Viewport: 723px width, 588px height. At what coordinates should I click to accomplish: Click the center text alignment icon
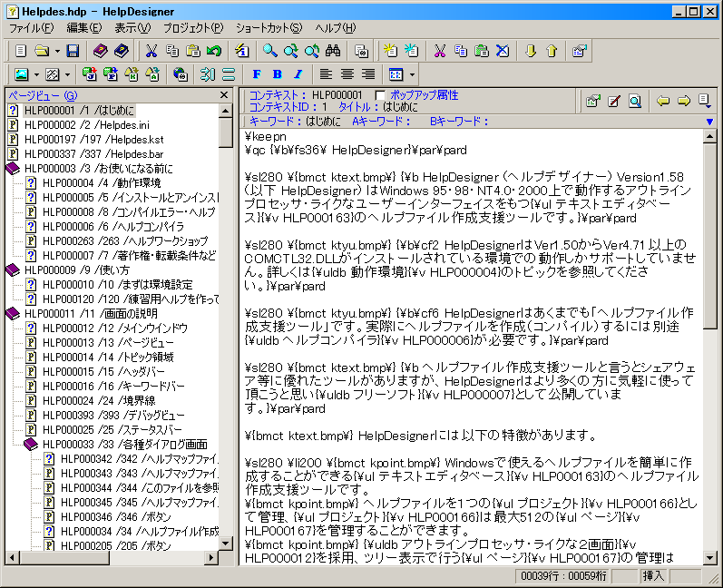[x=347, y=74]
